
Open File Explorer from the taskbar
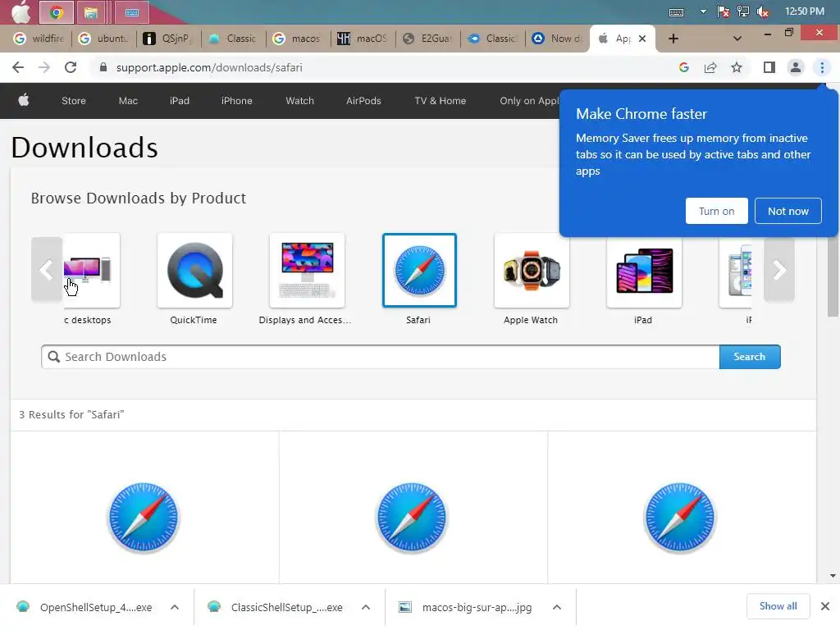point(91,12)
